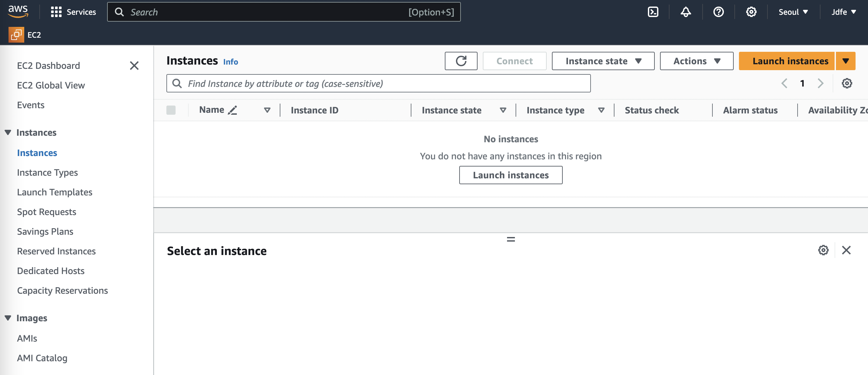The image size is (868, 375).
Task: Refresh the instances list
Action: (x=461, y=61)
